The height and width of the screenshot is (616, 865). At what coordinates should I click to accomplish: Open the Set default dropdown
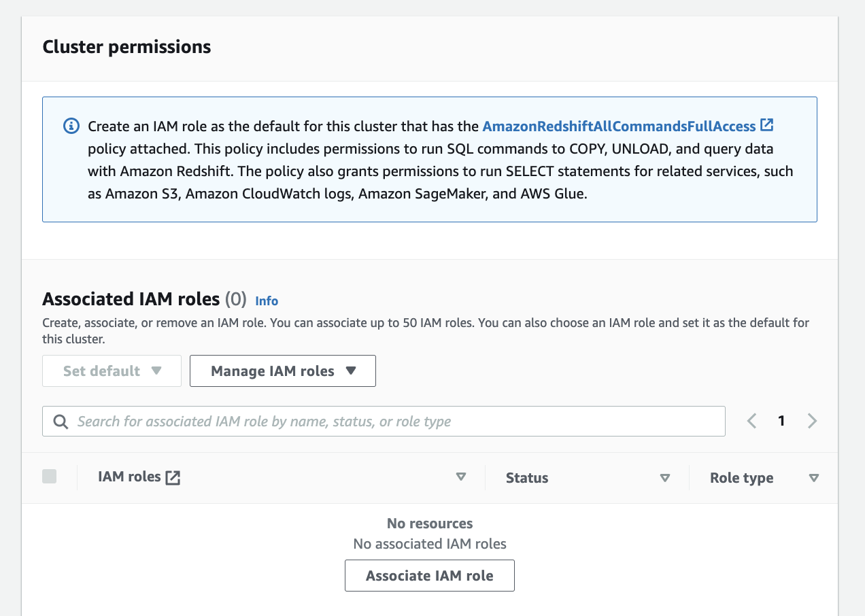(112, 371)
